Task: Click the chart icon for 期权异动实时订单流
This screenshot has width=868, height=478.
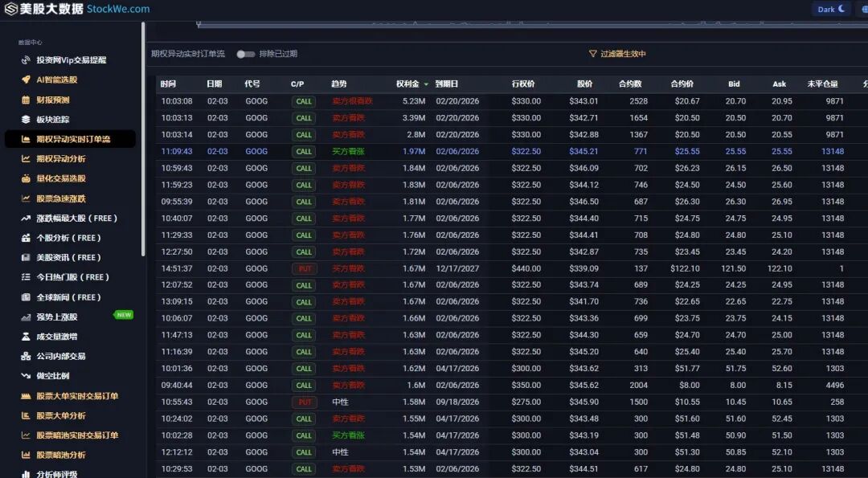Action: coord(26,139)
